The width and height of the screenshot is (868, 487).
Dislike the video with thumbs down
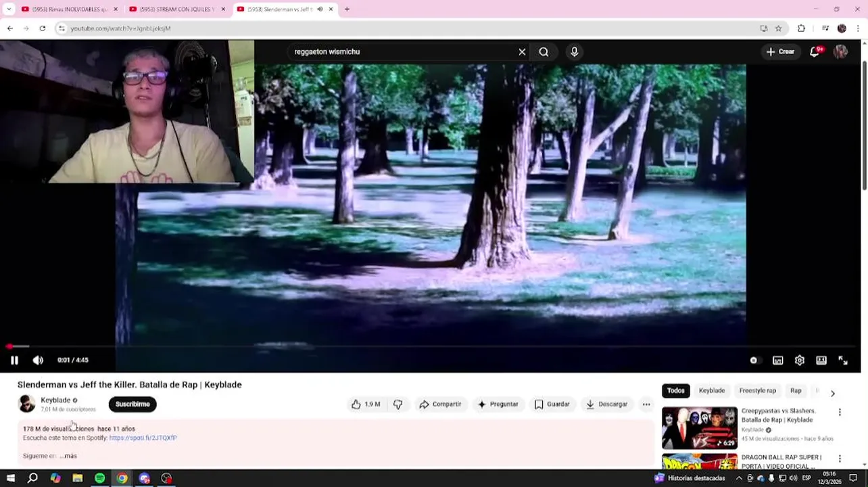398,404
